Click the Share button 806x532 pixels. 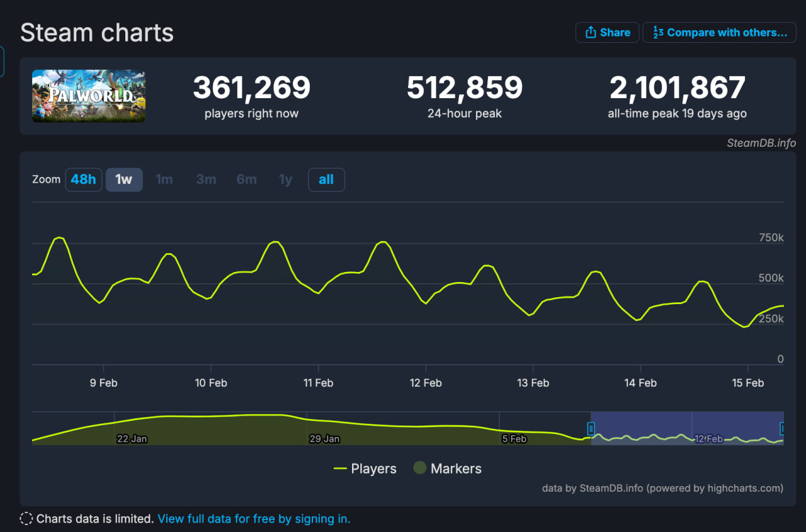[607, 33]
